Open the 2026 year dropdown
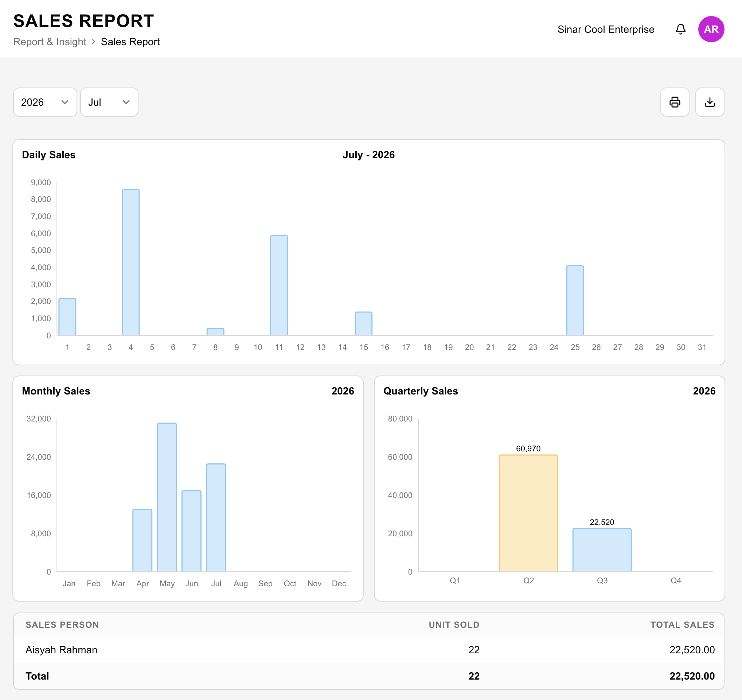The height and width of the screenshot is (700, 742). pos(45,102)
